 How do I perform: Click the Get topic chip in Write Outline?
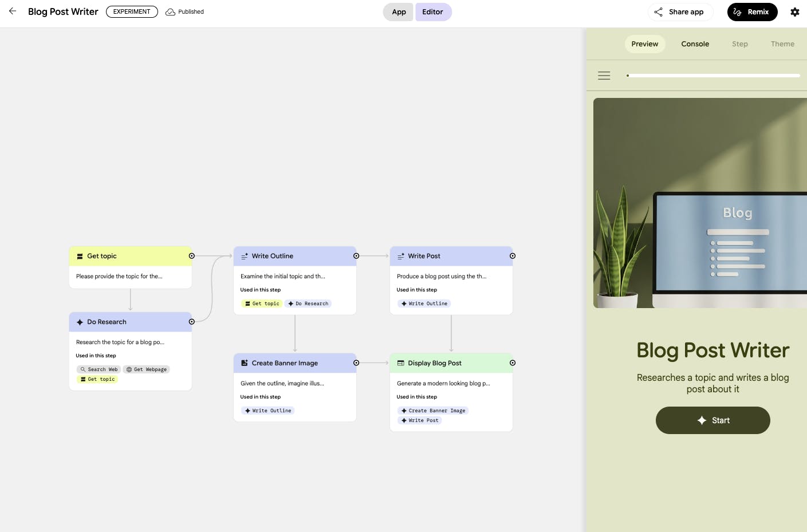[262, 304]
